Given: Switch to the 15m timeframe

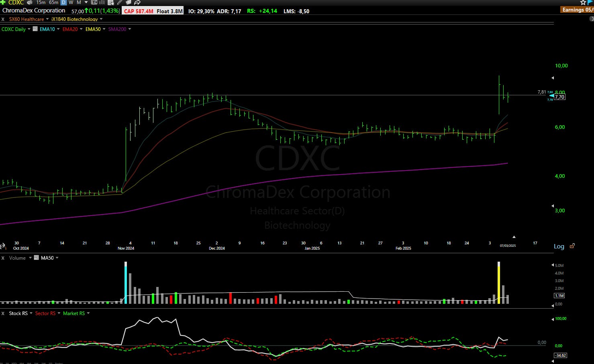Looking at the screenshot, I should [41, 2].
